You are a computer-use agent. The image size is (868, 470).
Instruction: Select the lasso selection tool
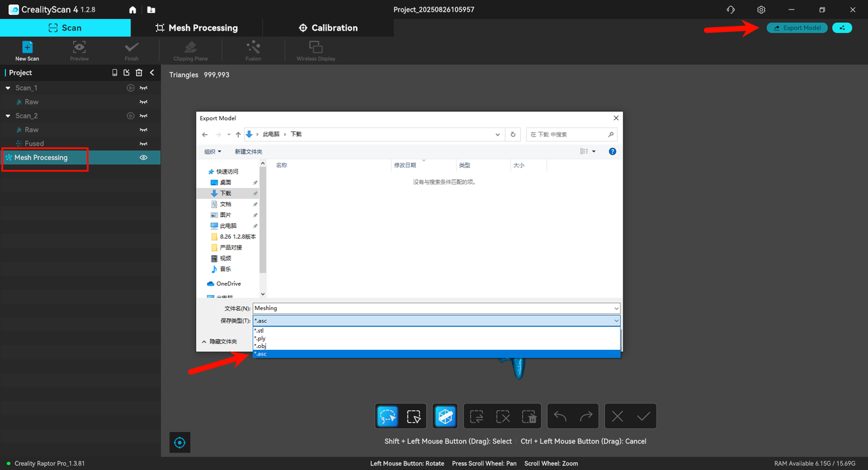tap(387, 416)
